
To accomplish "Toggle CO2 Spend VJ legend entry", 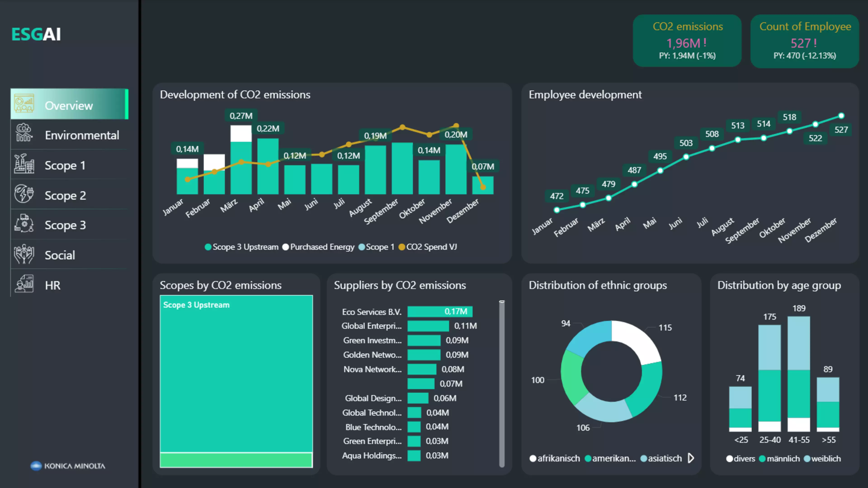I will [431, 247].
